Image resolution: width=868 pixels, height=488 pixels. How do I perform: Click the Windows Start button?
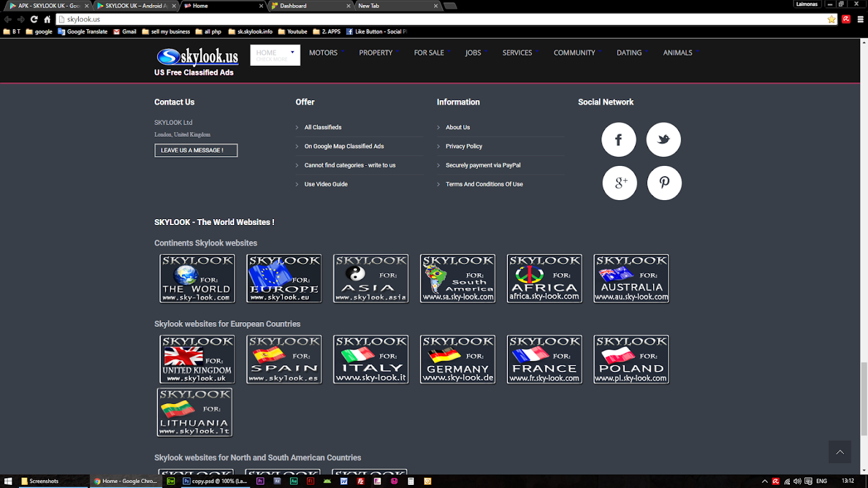pos(9,481)
